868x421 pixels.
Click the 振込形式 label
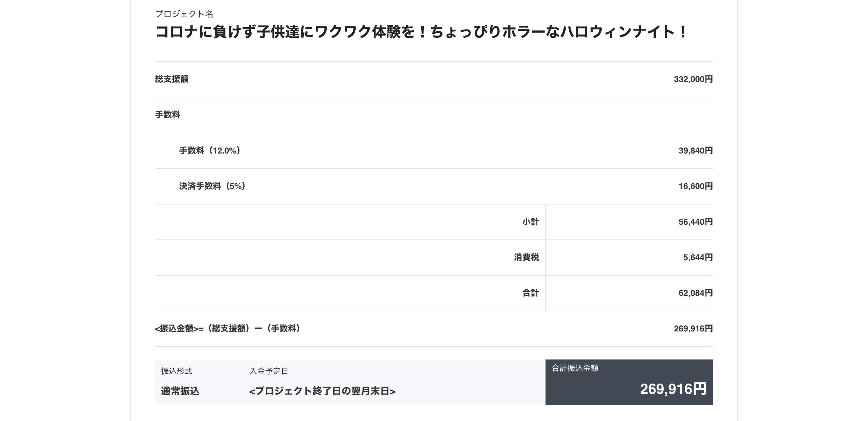(x=177, y=371)
